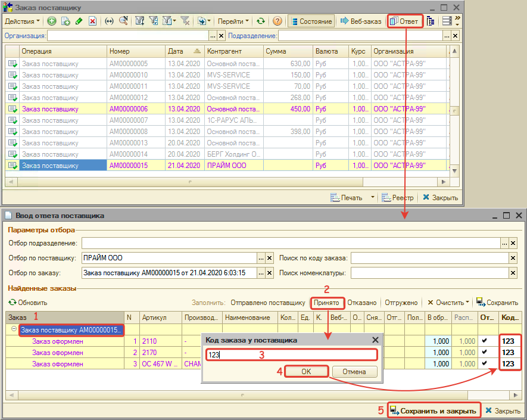
Task: Collapse the Заказ поставщику АМ00000015 tree node
Action: pos(14,329)
